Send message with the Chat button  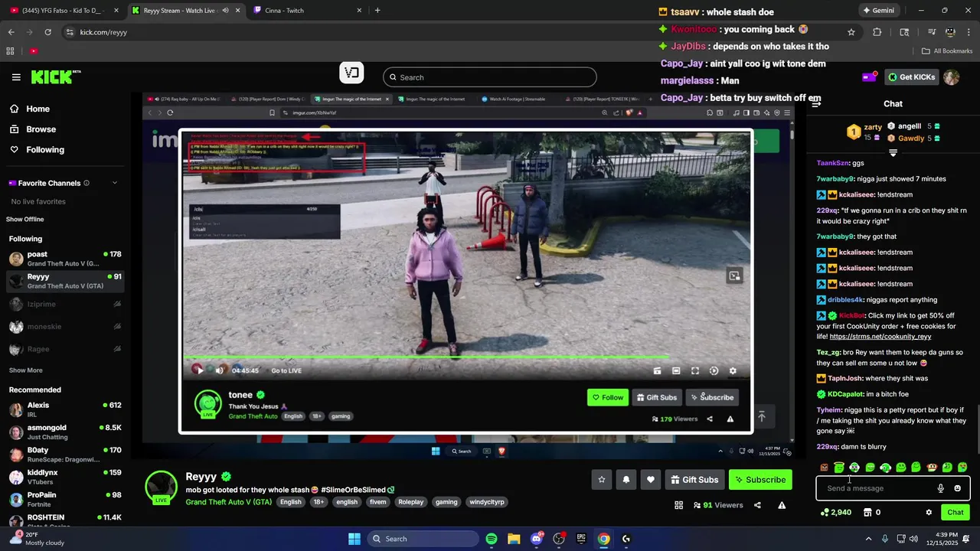tap(955, 513)
